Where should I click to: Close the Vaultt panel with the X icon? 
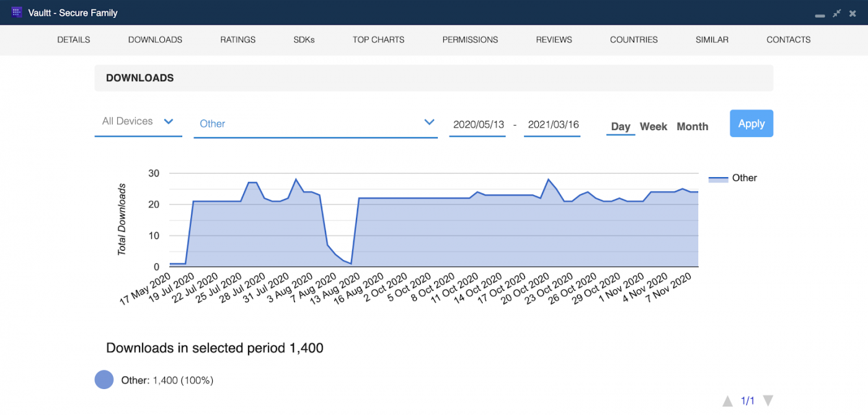853,13
